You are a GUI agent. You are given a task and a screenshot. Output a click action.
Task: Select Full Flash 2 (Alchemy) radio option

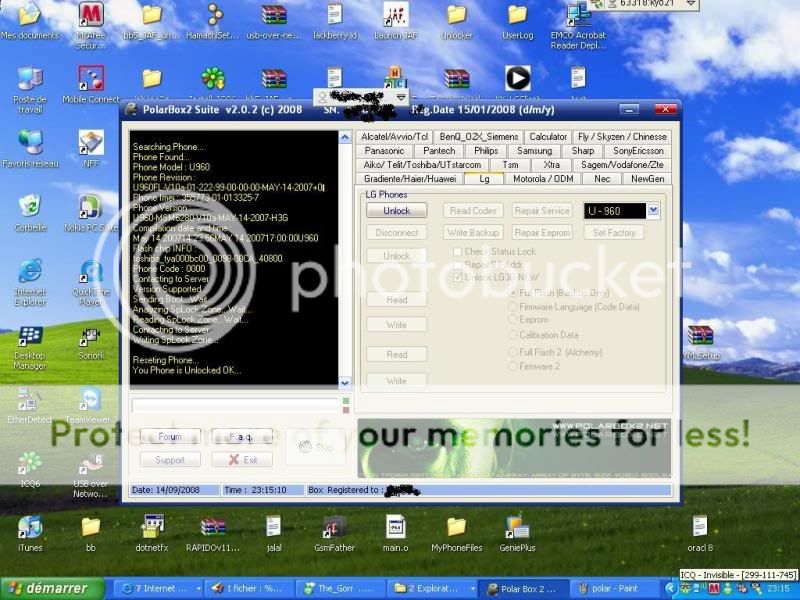513,352
